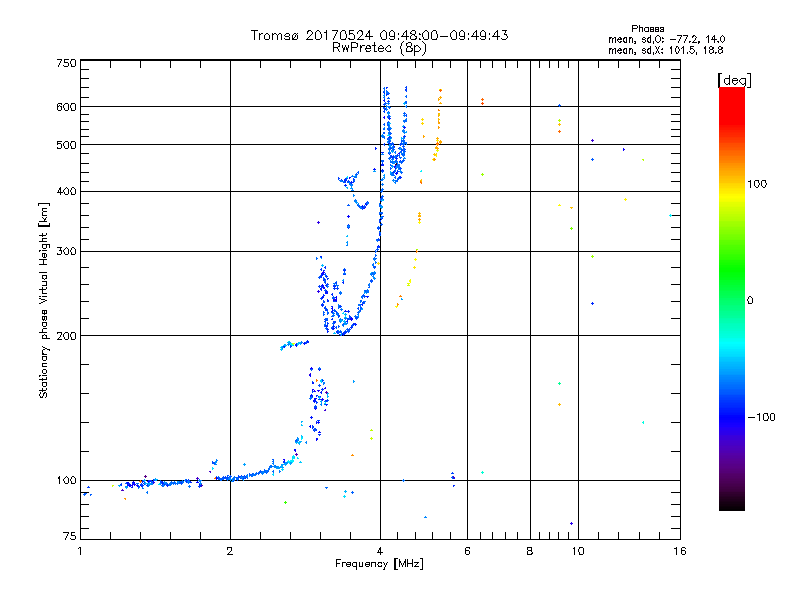Click the '75' y-axis tick label
The height and width of the screenshot is (600, 800).
[x=70, y=536]
